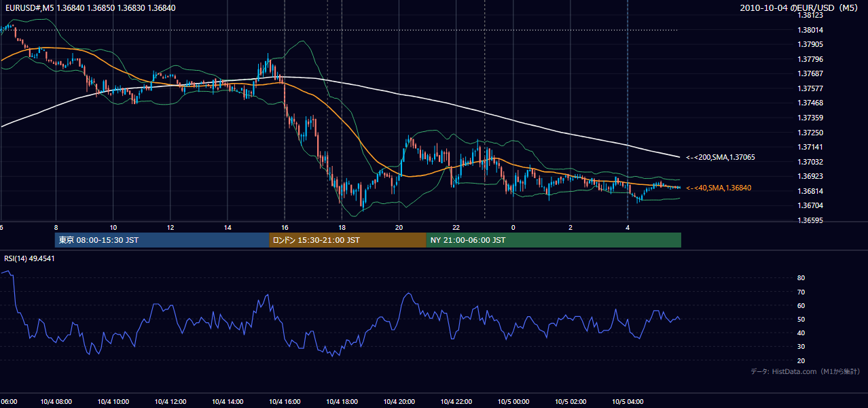Click bottom time label 10/5 04:00
This screenshot has height=408, width=868.
coord(628,401)
